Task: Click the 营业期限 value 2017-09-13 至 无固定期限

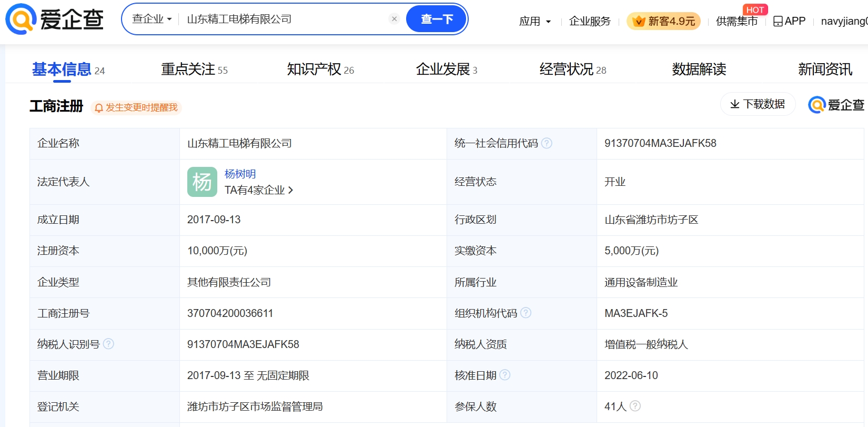Action: [248, 375]
